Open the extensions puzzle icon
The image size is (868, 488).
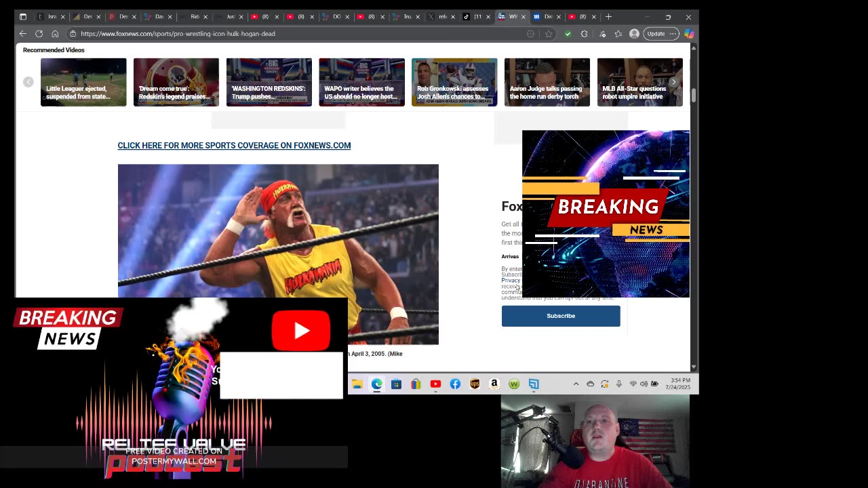[x=585, y=34]
